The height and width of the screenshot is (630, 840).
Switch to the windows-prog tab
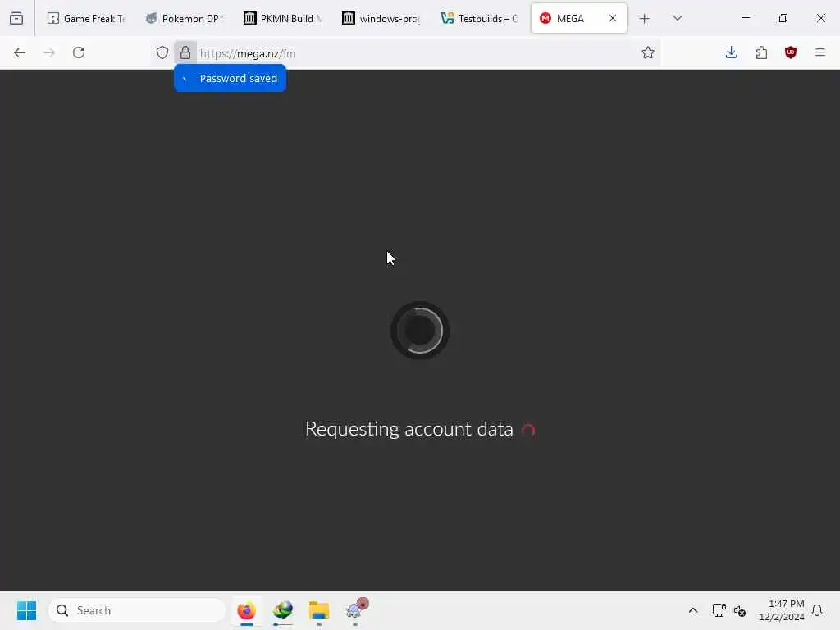coord(381,18)
